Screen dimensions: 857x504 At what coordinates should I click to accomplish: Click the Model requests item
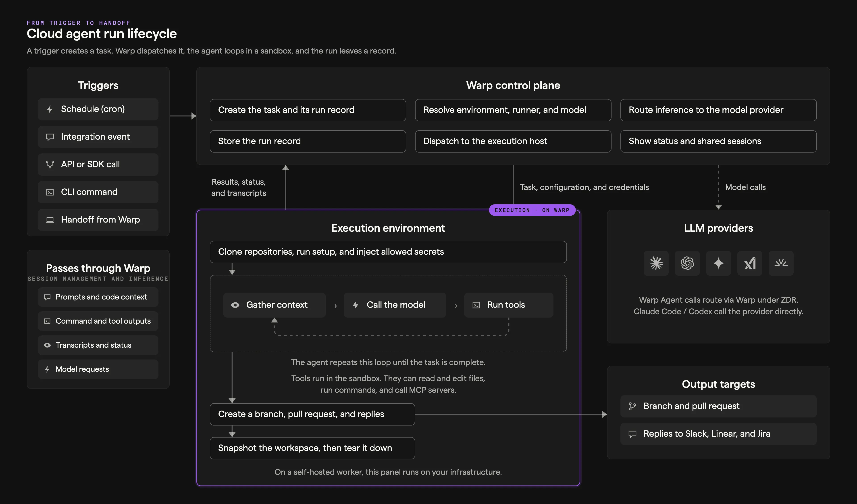(98, 370)
